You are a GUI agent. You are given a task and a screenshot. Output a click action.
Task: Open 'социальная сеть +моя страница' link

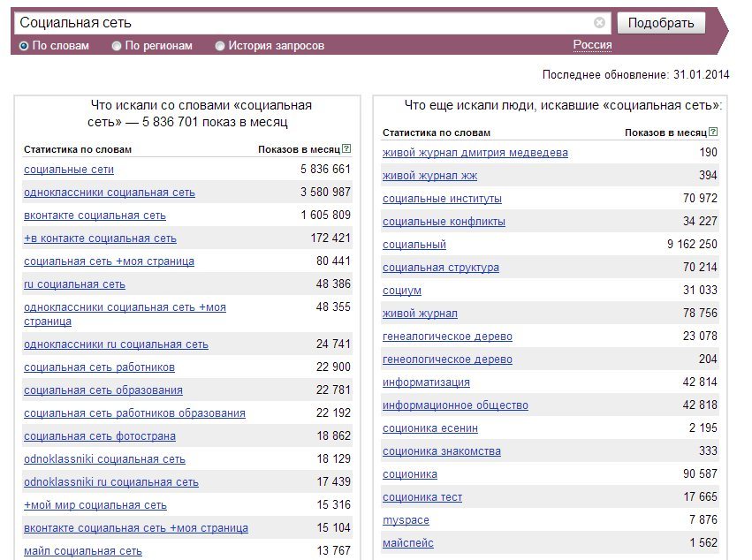coord(109,261)
